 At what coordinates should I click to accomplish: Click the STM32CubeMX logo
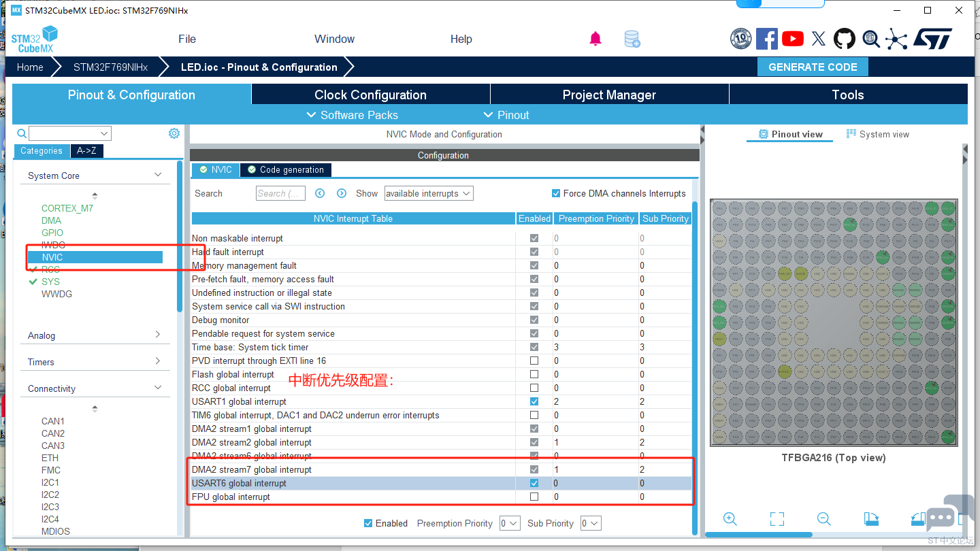[35, 39]
